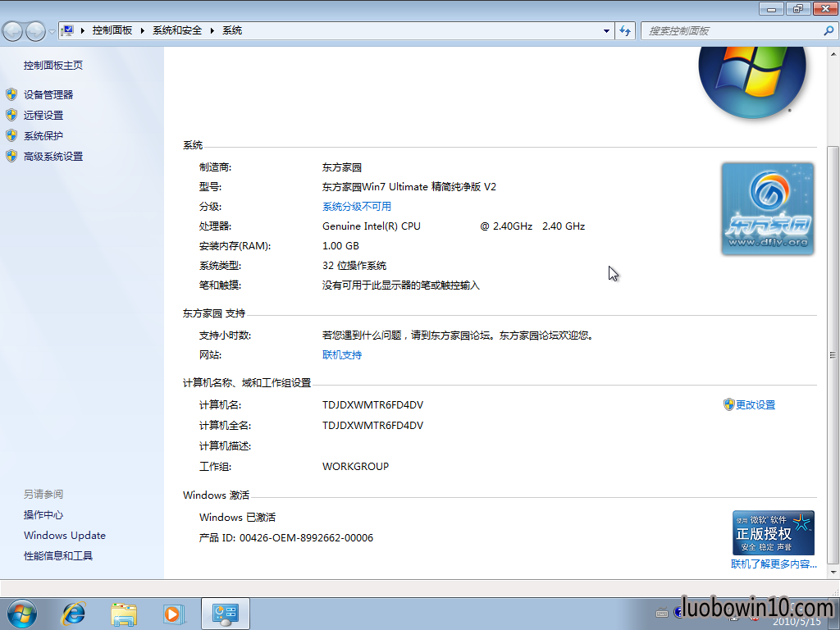Select the 系统 breadcrumb
Viewport: 840px width, 630px height.
pyautogui.click(x=232, y=30)
